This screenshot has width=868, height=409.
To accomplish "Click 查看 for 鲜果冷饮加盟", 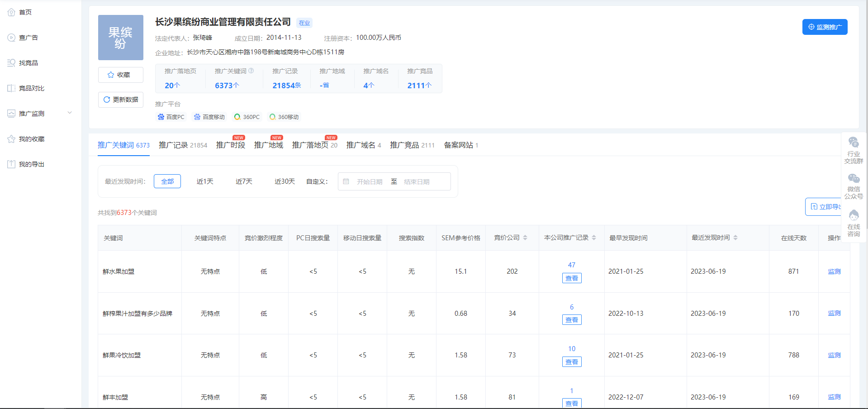I will click(x=572, y=362).
